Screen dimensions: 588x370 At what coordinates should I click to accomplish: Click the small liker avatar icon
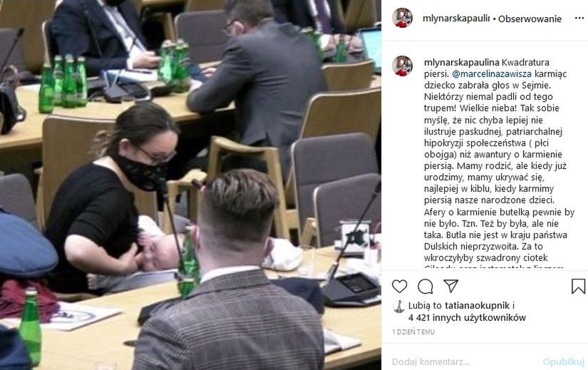tap(399, 307)
